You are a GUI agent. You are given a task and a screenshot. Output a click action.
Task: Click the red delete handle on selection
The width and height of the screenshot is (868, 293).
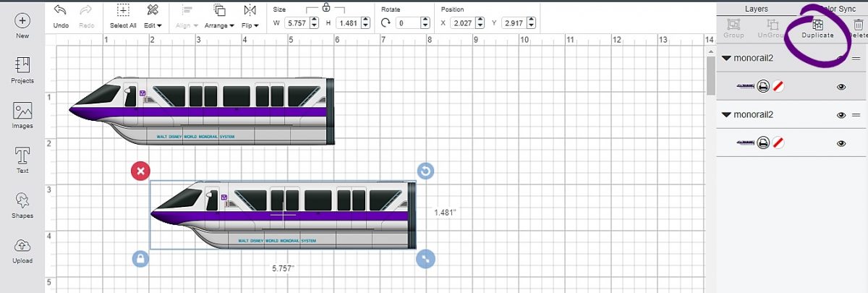pyautogui.click(x=140, y=171)
